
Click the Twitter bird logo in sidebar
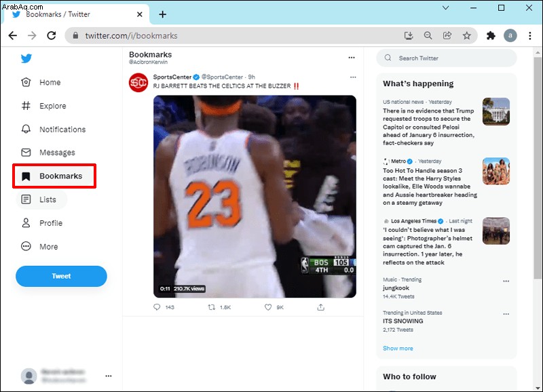point(26,58)
